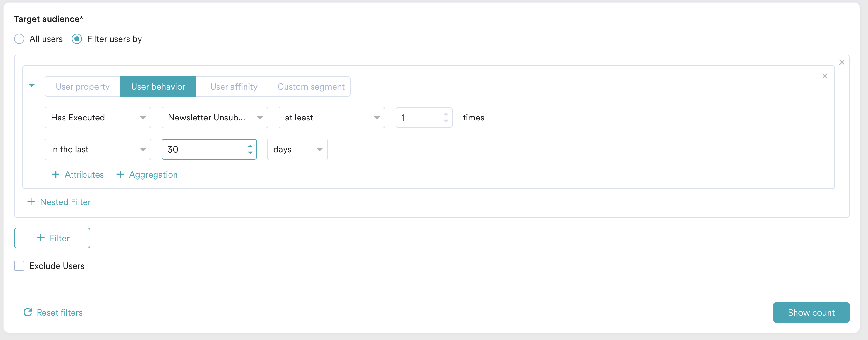The height and width of the screenshot is (340, 868).
Task: Add a new filter with the + Filter button
Action: coord(52,238)
